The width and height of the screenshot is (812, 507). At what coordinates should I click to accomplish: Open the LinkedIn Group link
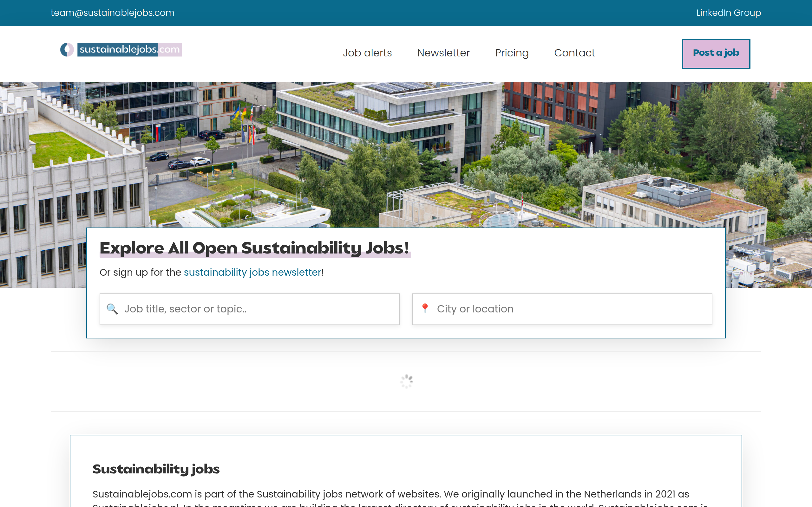tap(728, 12)
